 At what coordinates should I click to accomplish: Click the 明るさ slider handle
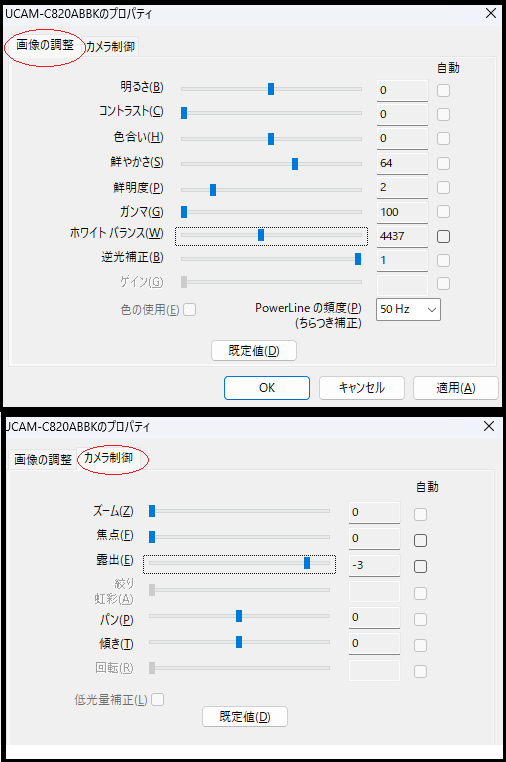[271, 89]
